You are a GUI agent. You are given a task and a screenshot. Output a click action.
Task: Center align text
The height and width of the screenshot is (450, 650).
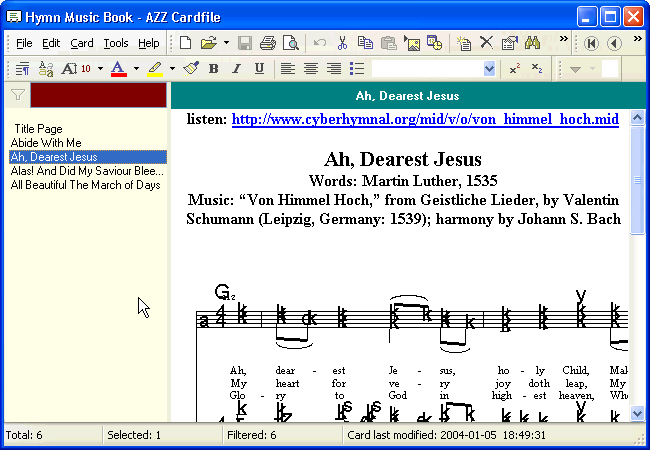311,68
